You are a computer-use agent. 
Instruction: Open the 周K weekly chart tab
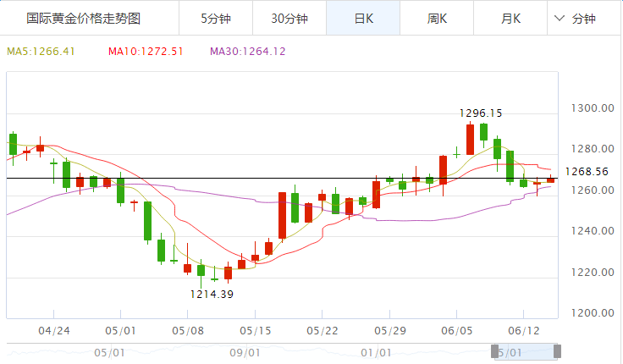[x=437, y=18]
